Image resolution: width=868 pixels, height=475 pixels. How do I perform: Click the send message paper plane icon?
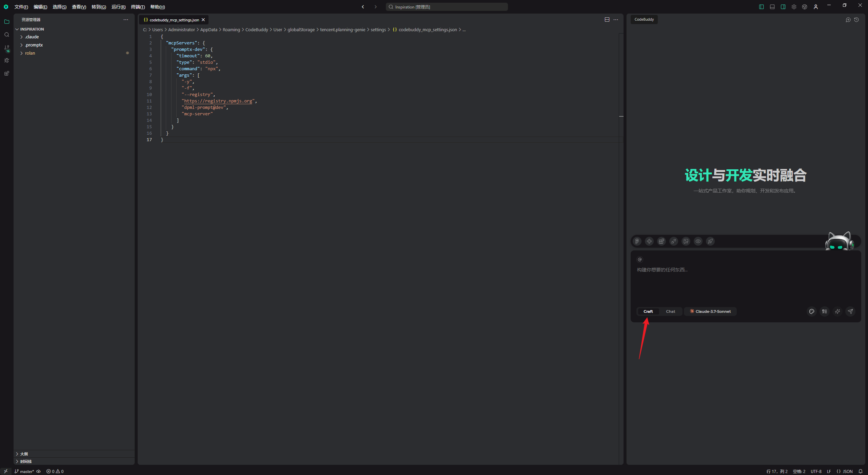tap(850, 311)
